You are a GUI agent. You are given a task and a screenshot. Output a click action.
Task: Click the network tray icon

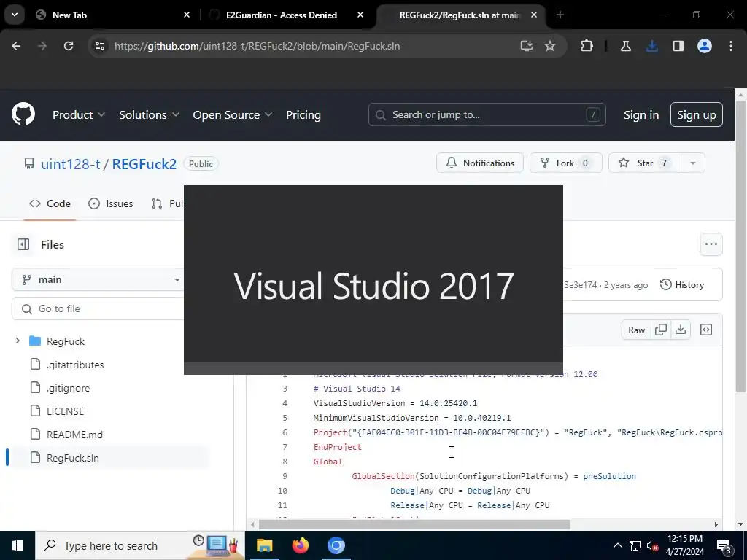pos(635,545)
